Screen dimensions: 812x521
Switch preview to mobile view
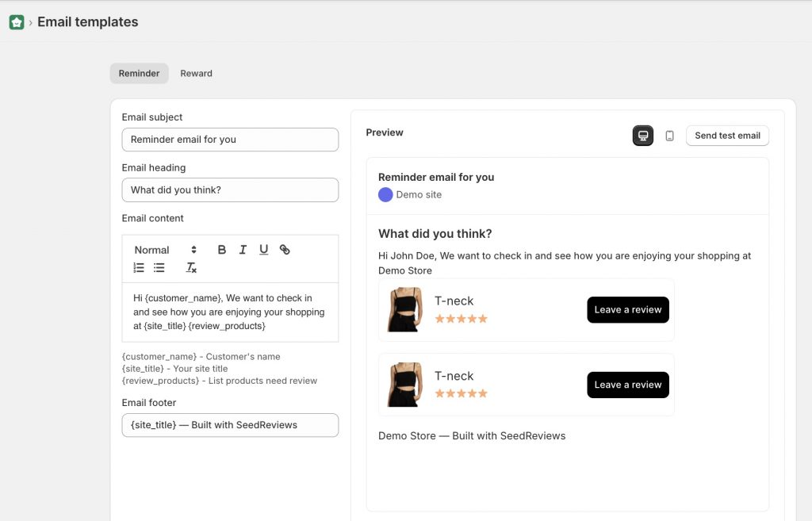coord(669,136)
